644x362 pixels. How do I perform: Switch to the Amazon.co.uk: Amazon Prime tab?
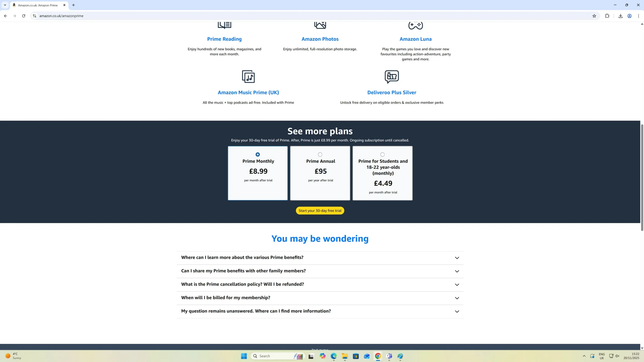(x=38, y=5)
